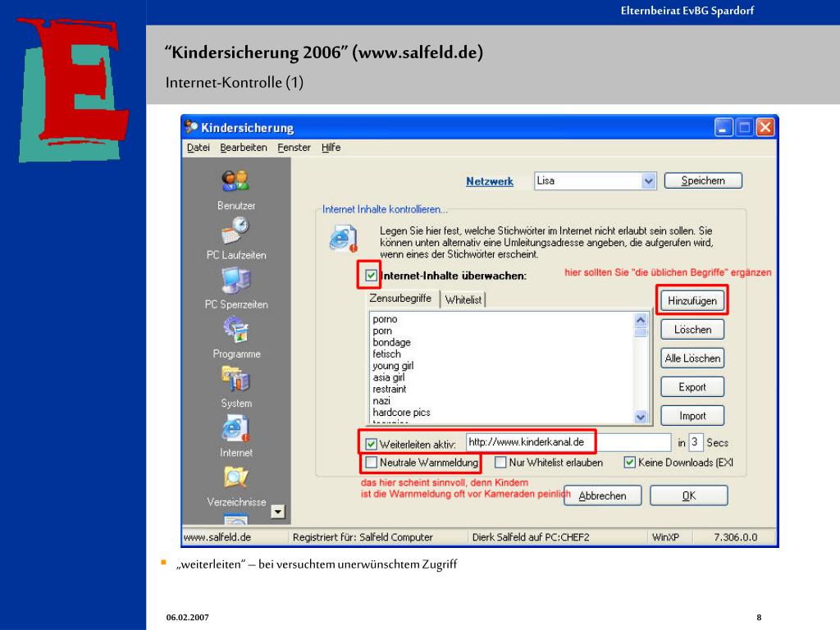Click the list scrollbar up arrow

tap(640, 321)
